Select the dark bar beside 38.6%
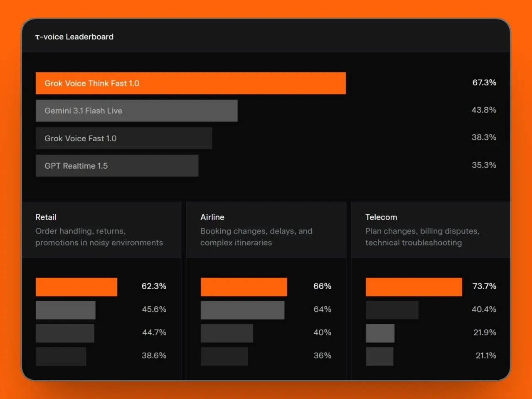 (61, 356)
